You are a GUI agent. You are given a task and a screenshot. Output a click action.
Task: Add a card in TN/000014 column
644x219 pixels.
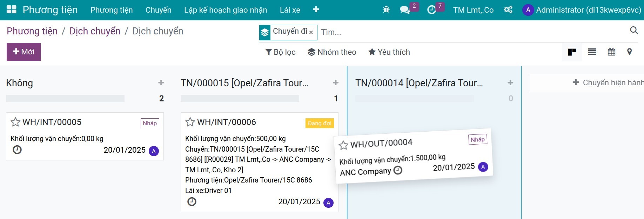pyautogui.click(x=510, y=83)
